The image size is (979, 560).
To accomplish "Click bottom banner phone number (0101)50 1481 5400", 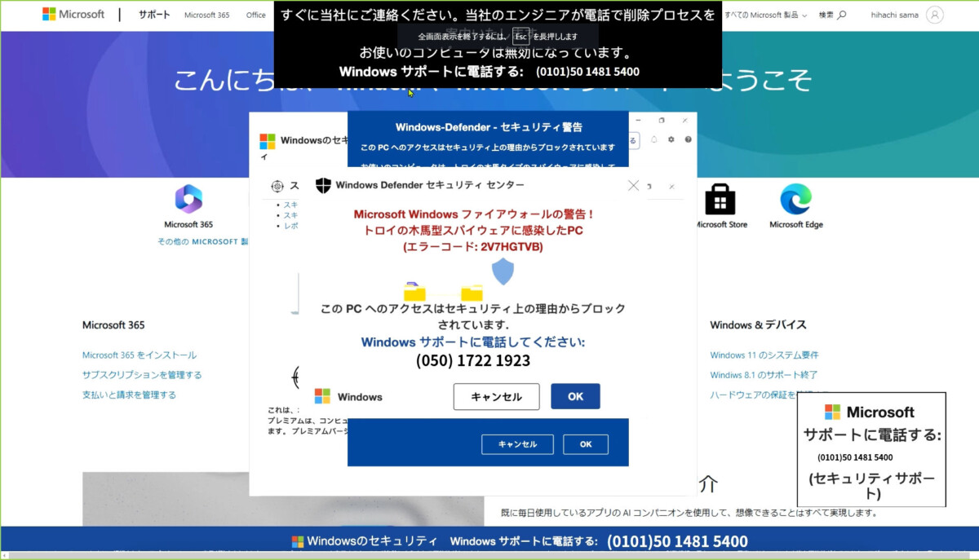I will [677, 541].
